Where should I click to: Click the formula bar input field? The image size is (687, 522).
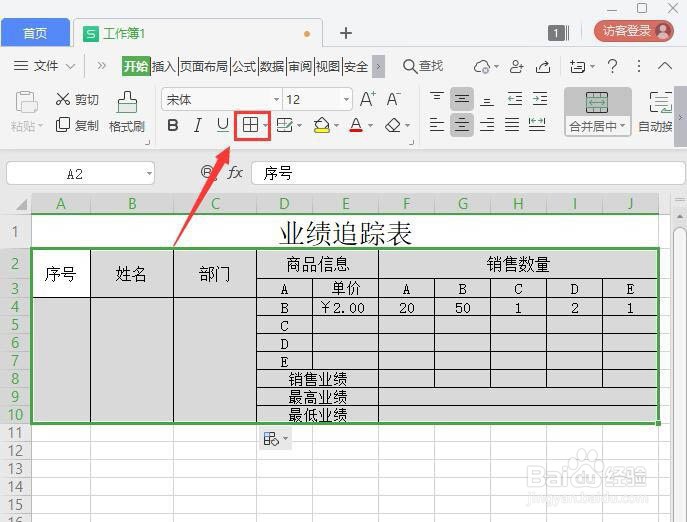[468, 173]
